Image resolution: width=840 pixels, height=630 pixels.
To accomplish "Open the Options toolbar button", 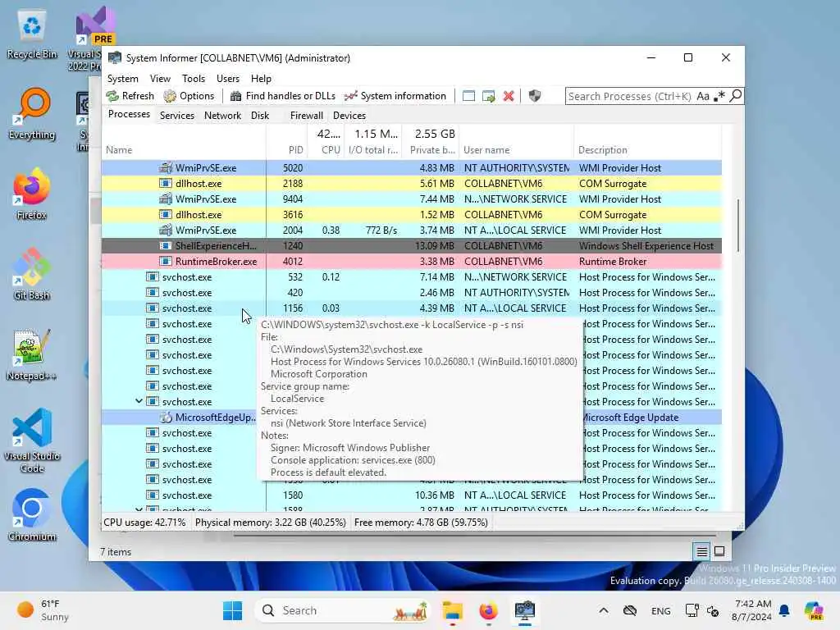I will [189, 96].
